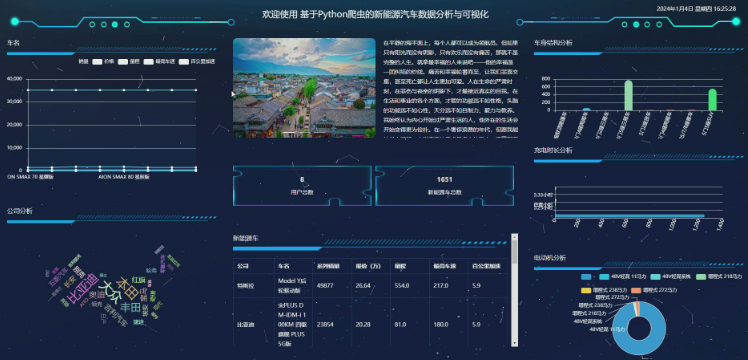
Task: Click the long blue bar in 充电时长分析
Action: point(630,216)
